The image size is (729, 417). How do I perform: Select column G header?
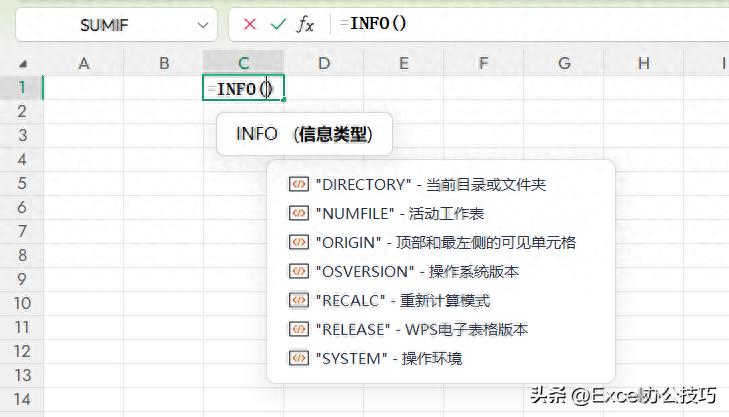point(564,63)
